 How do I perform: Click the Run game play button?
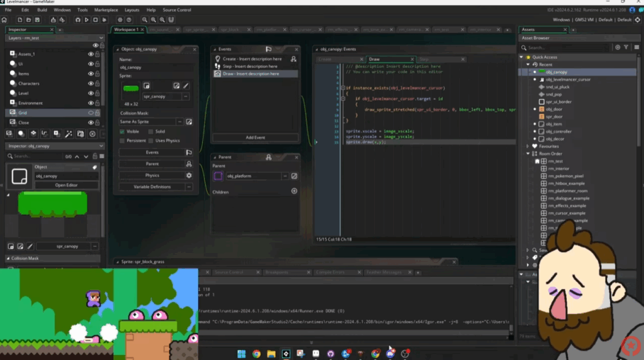pos(87,20)
